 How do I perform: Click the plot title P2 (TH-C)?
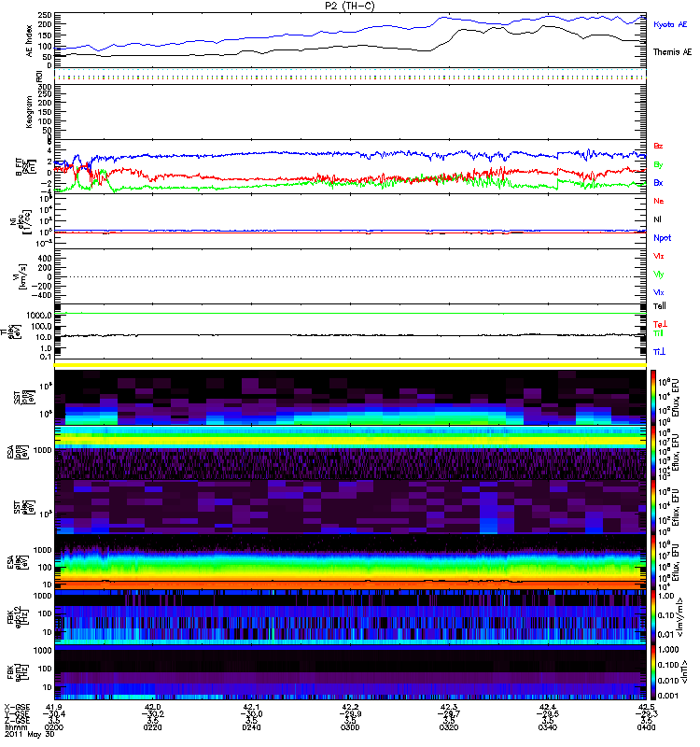point(350,6)
